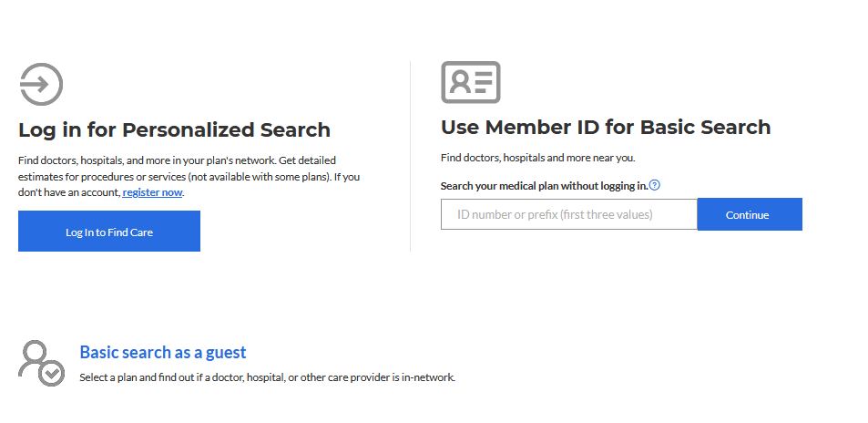Image resolution: width=868 pixels, height=423 pixels.
Task: Focus the ID number or prefix field
Action: 569,215
